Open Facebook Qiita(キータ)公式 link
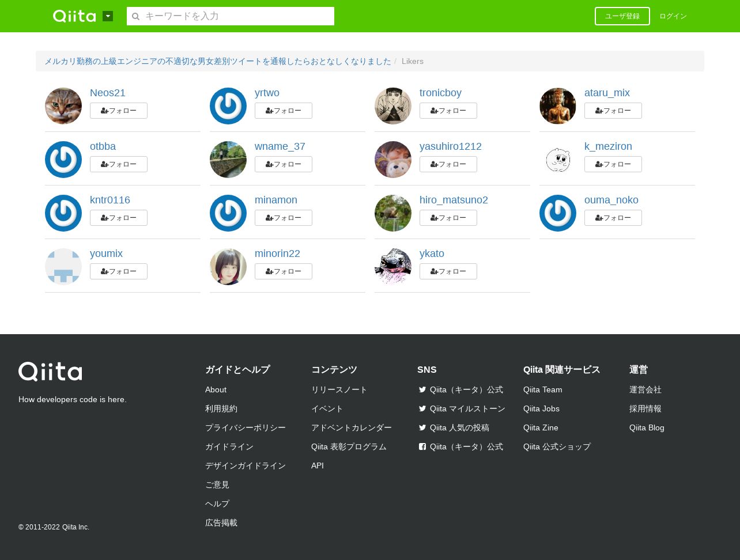 point(460,447)
